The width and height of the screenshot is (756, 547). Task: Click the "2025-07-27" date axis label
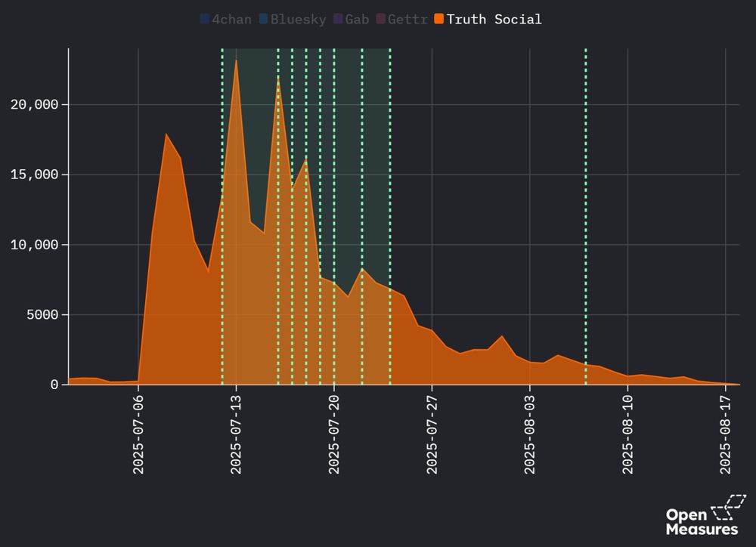tap(432, 434)
